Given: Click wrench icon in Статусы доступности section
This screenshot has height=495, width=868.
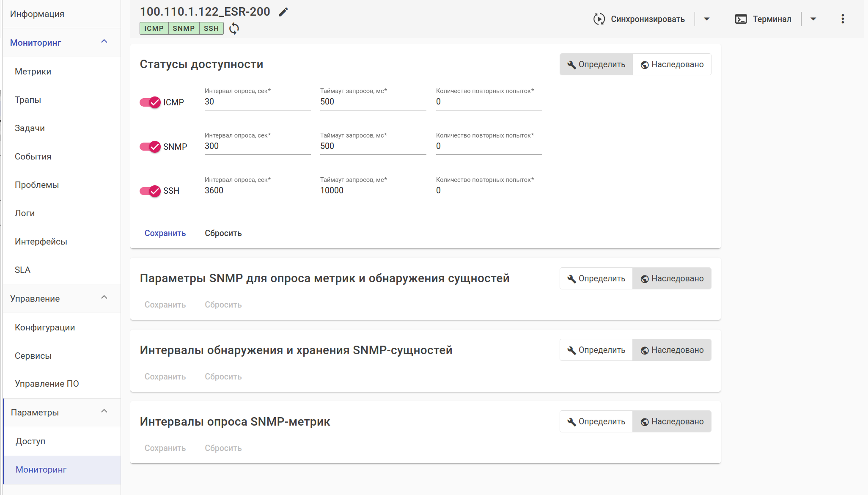Looking at the screenshot, I should [x=571, y=65].
